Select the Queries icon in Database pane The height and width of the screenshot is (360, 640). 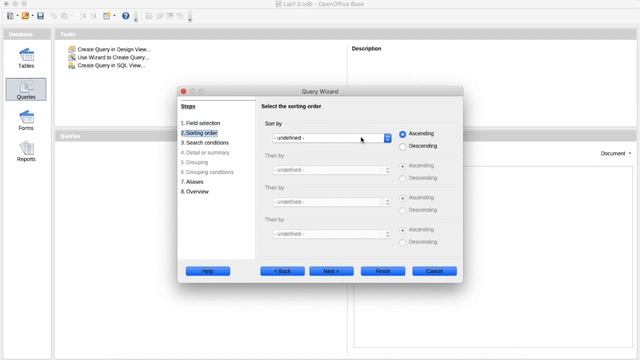click(x=26, y=89)
